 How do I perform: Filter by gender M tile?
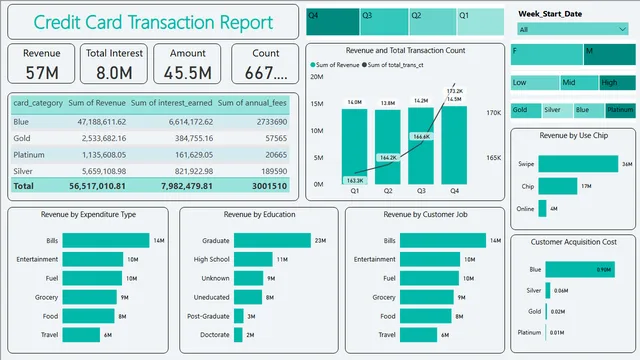609,55
